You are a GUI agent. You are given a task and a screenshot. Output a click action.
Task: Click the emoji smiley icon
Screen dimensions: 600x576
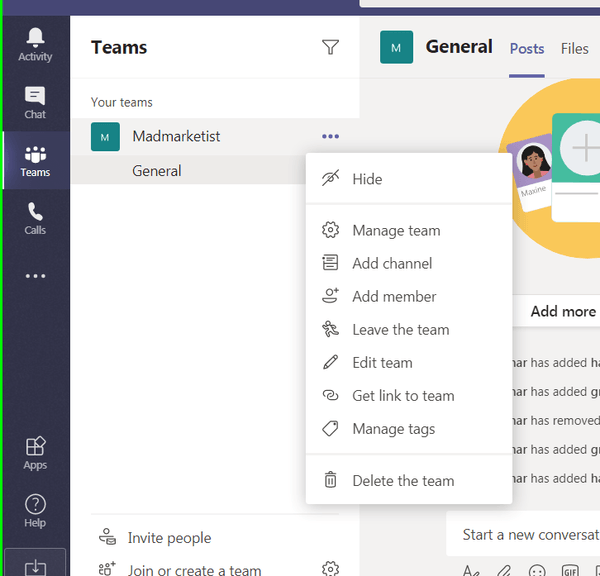click(x=537, y=570)
